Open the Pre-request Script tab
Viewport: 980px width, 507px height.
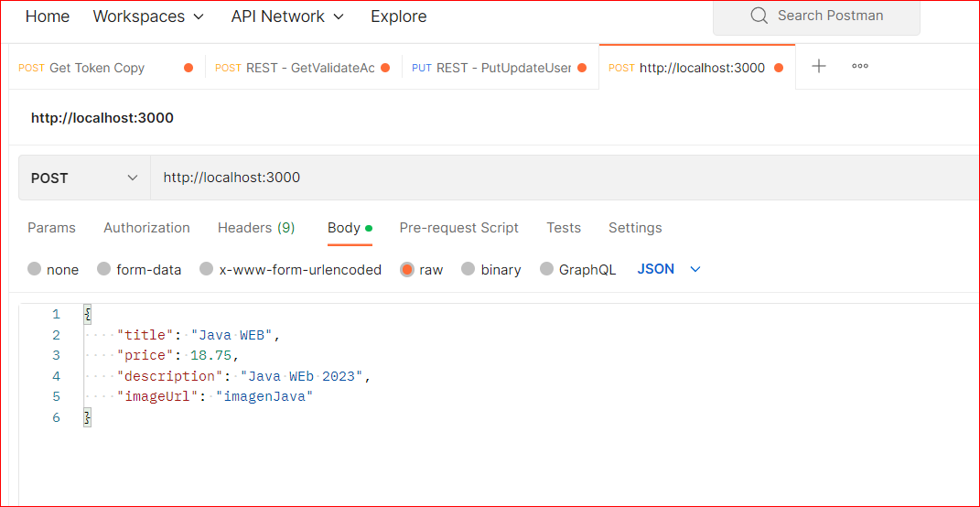tap(458, 228)
